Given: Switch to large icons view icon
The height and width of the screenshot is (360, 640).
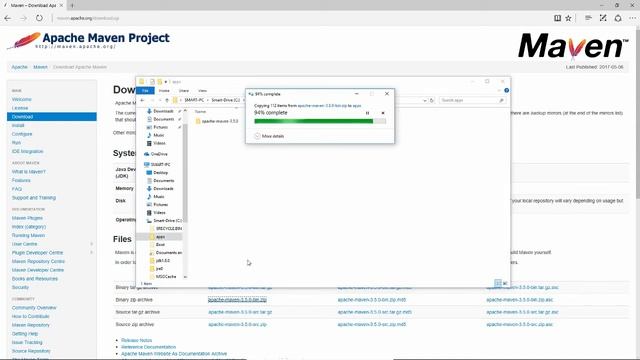Looking at the screenshot, I should click(x=505, y=282).
